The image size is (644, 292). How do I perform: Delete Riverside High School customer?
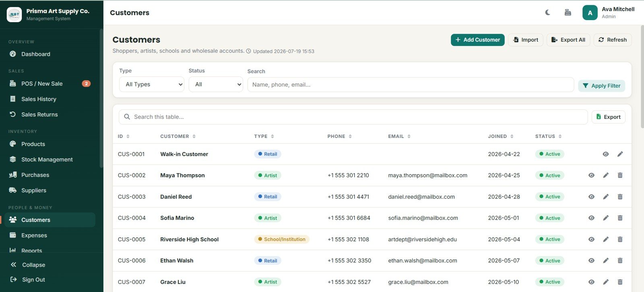tap(620, 239)
